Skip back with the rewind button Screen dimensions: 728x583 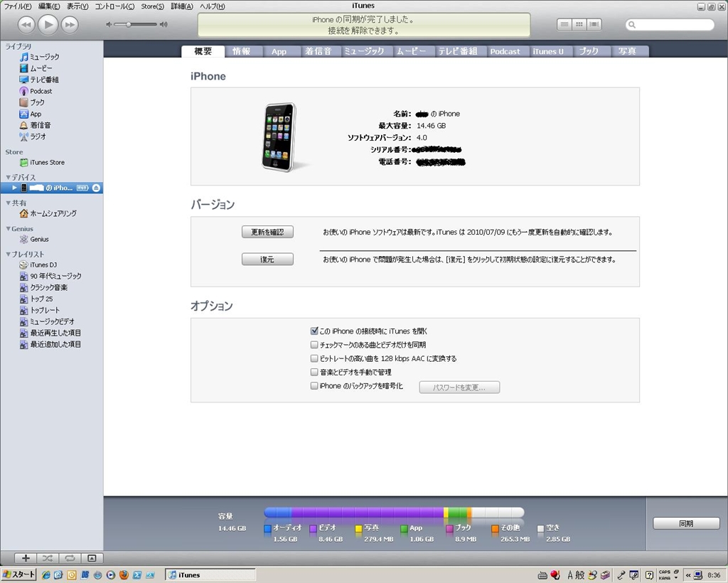tap(26, 25)
